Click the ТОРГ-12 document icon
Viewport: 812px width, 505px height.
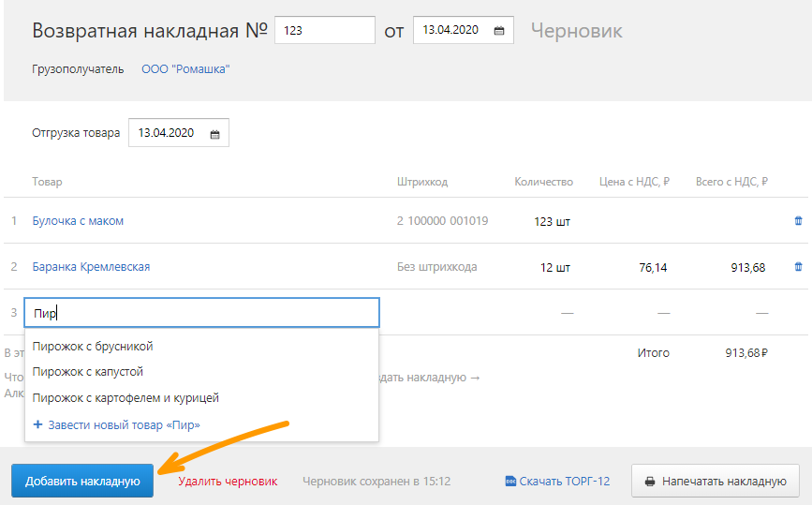[x=510, y=482]
